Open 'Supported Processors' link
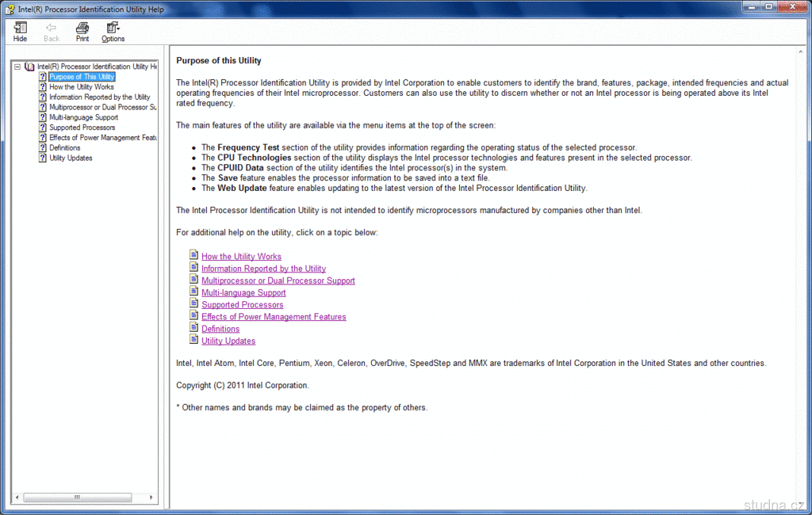The image size is (812, 515). click(243, 305)
